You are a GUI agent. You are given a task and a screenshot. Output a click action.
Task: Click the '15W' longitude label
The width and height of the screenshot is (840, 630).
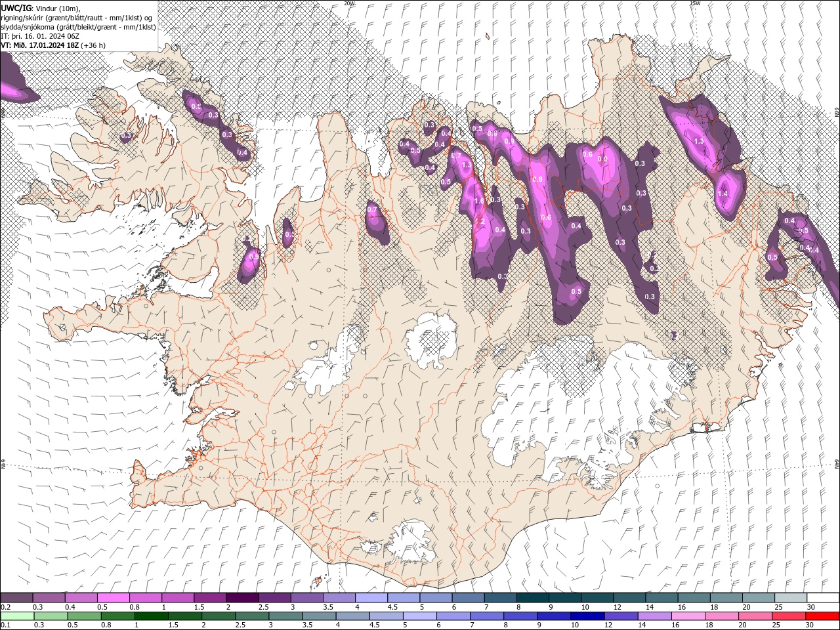(x=695, y=3)
